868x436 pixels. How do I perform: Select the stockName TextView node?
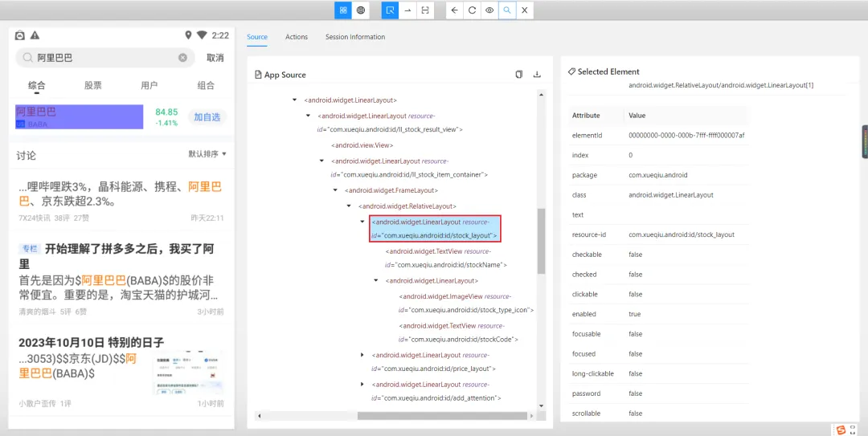446,258
